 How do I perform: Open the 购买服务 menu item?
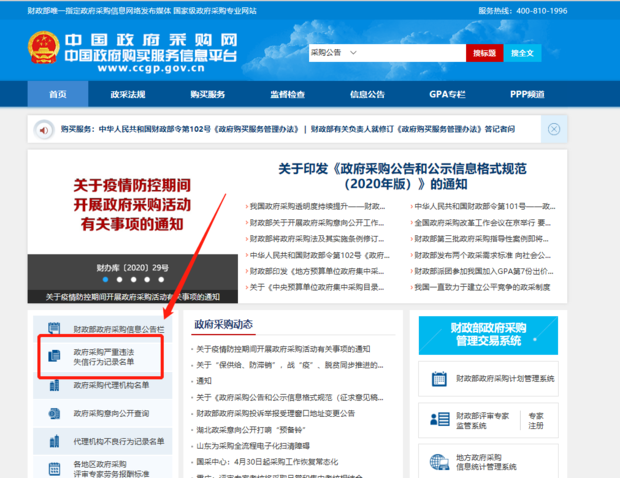click(x=208, y=94)
